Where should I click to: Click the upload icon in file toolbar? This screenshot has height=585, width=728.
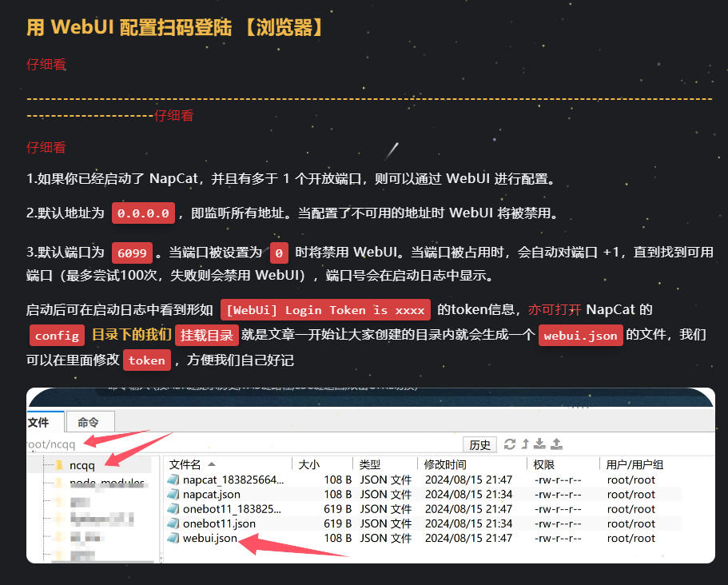(x=557, y=444)
